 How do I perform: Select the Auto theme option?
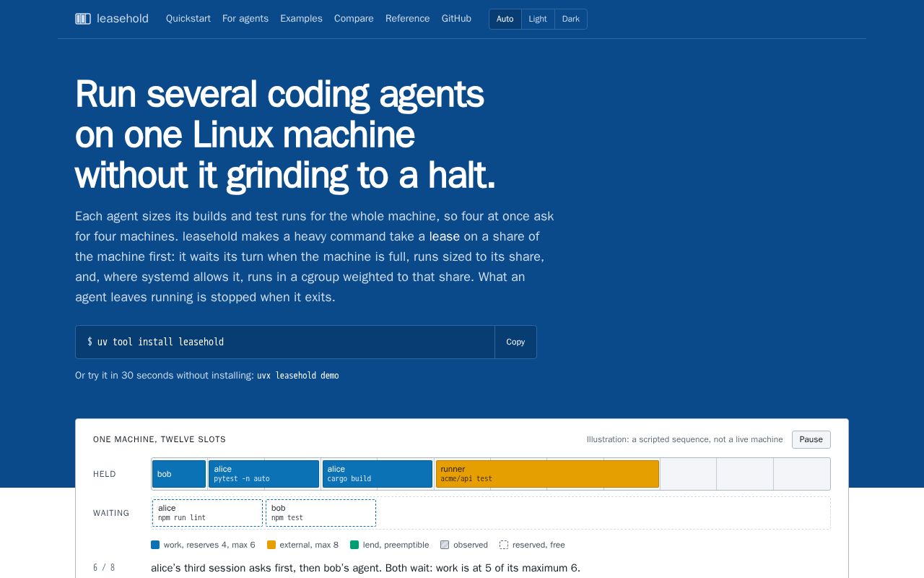point(505,19)
